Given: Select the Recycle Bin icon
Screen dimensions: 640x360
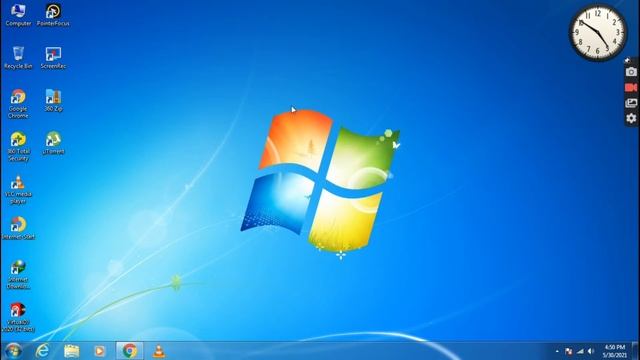Looking at the screenshot, I should (18, 58).
